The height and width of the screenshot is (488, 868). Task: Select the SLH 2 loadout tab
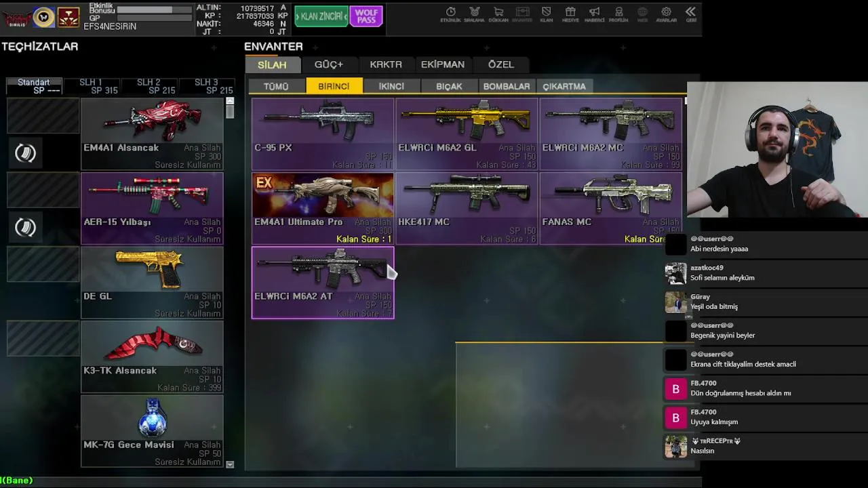tap(150, 86)
